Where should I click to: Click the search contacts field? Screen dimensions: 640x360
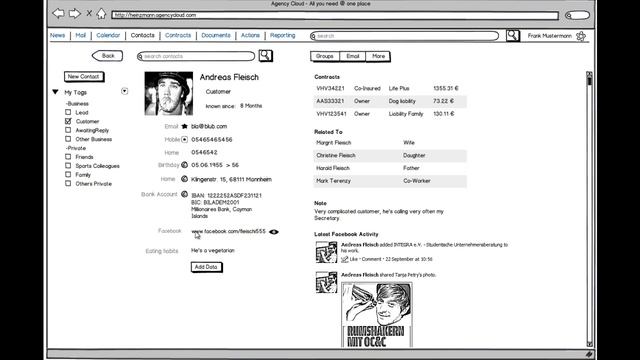pyautogui.click(x=196, y=56)
